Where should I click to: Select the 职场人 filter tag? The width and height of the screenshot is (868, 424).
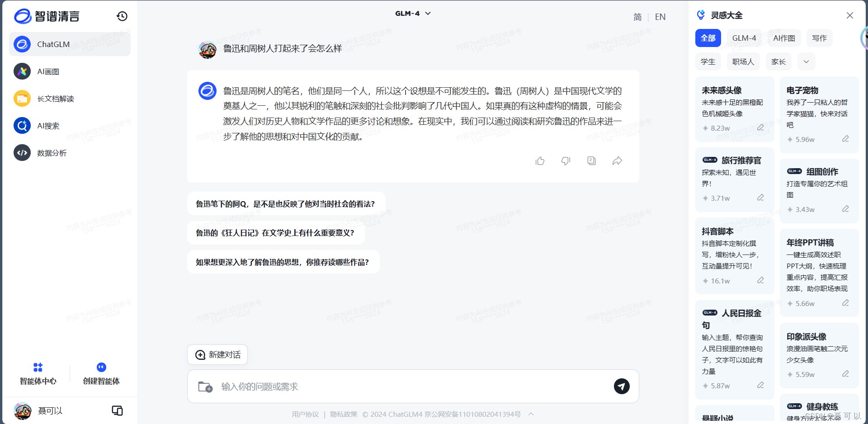(743, 61)
